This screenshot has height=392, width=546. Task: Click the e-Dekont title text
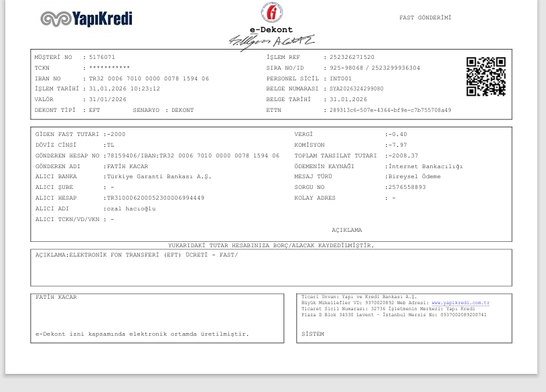[271, 29]
